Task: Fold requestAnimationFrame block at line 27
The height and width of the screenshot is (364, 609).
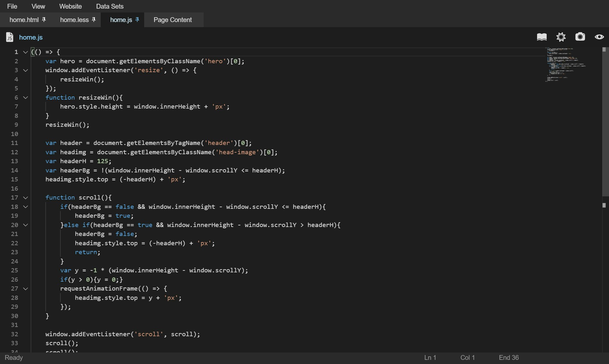Action: (26, 289)
